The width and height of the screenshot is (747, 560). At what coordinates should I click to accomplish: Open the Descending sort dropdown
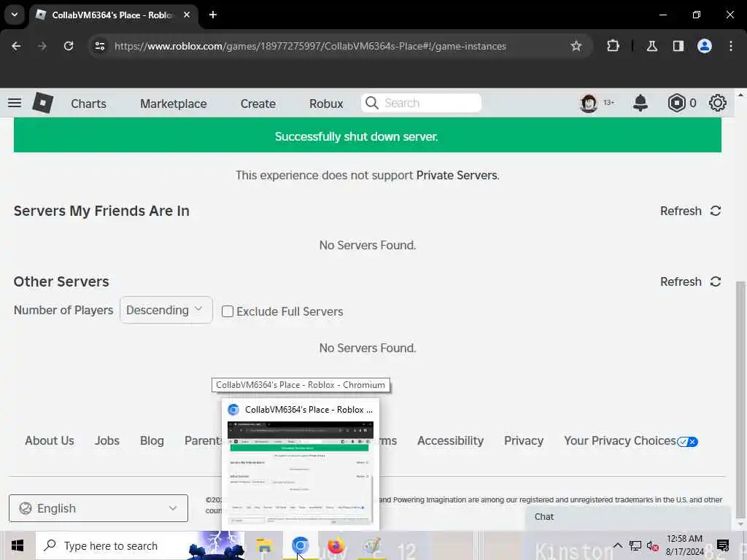[166, 310]
